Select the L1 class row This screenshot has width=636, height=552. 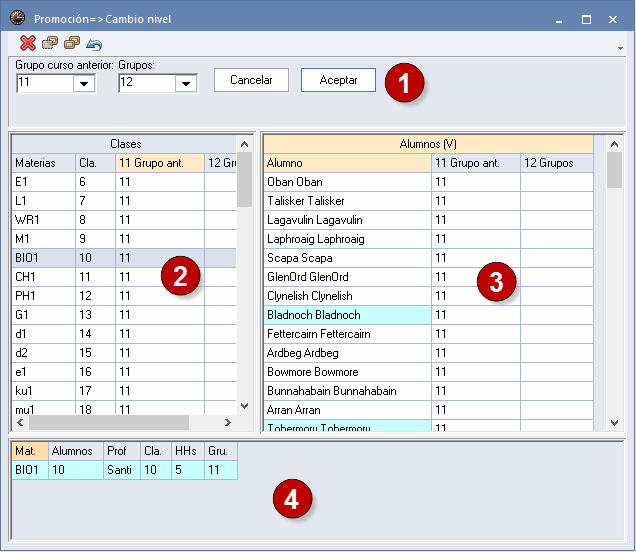pos(125,201)
